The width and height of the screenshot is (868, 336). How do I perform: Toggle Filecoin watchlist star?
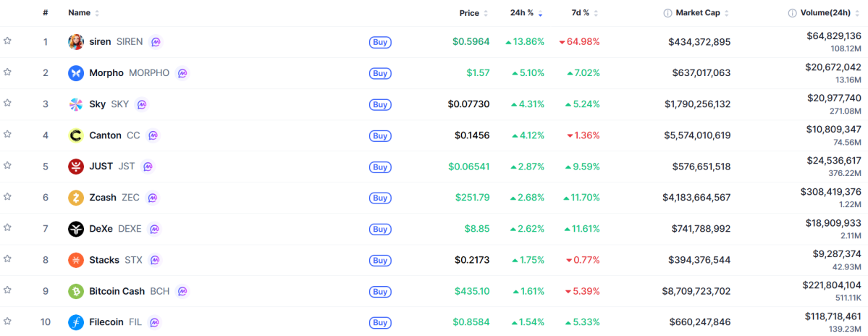pos(7,321)
